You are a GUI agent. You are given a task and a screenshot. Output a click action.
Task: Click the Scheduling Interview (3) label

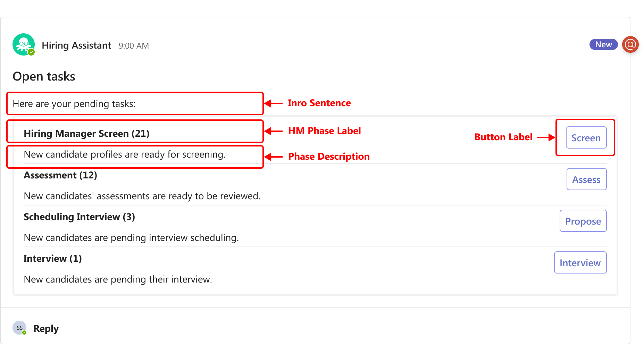tap(79, 217)
